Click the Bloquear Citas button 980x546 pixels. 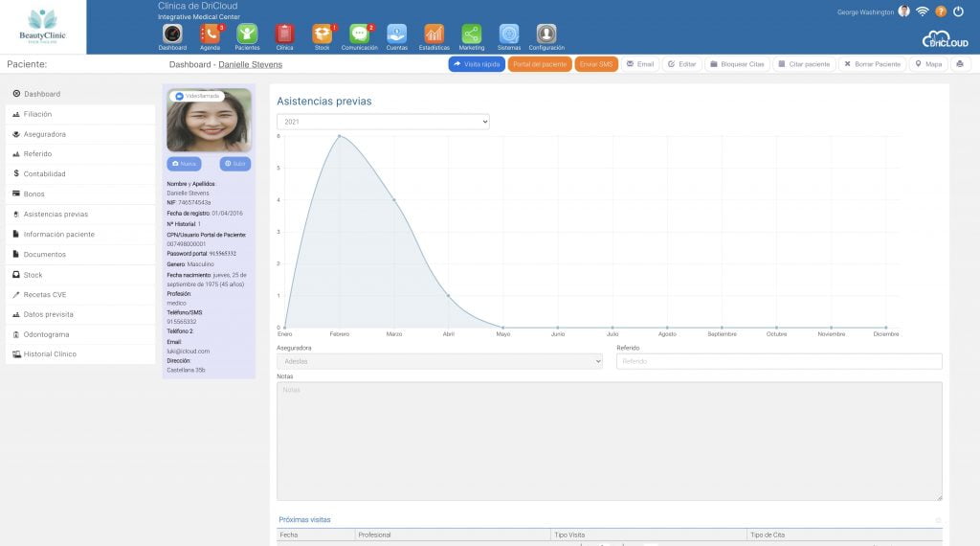[x=737, y=64]
